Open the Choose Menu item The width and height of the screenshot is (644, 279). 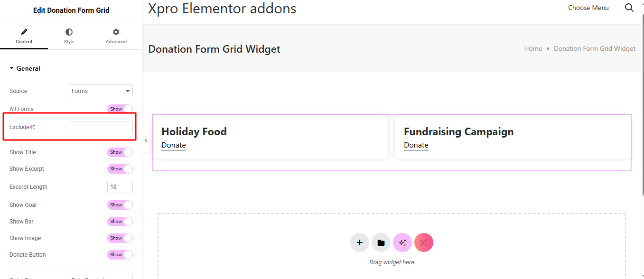click(588, 8)
